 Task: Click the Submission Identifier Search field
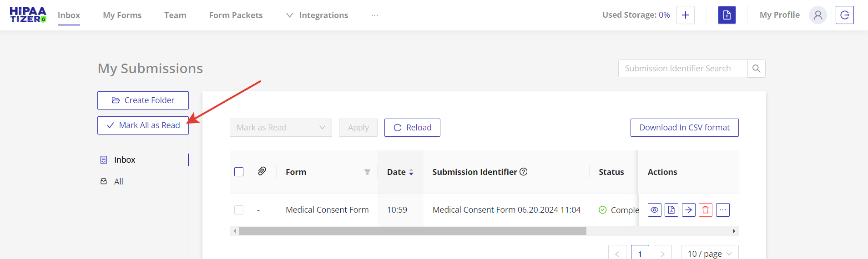pos(682,69)
